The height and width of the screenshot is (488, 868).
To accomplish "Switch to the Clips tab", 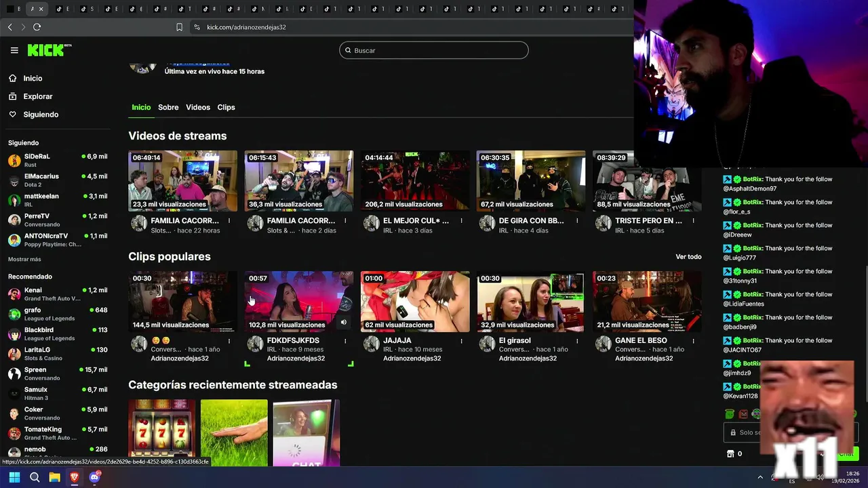I will pos(226,107).
